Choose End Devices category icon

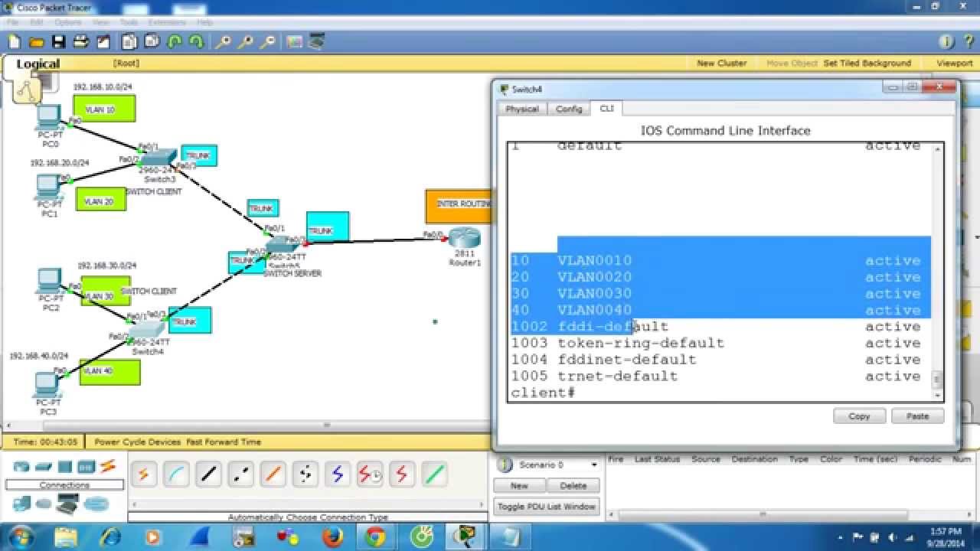pos(22,504)
